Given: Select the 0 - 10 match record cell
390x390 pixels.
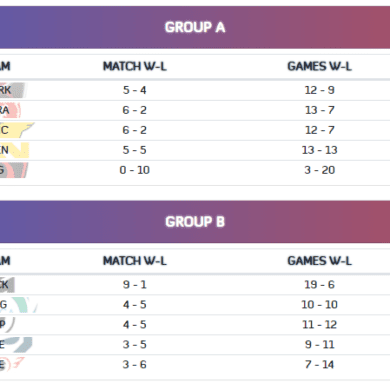Looking at the screenshot, I should tap(135, 170).
